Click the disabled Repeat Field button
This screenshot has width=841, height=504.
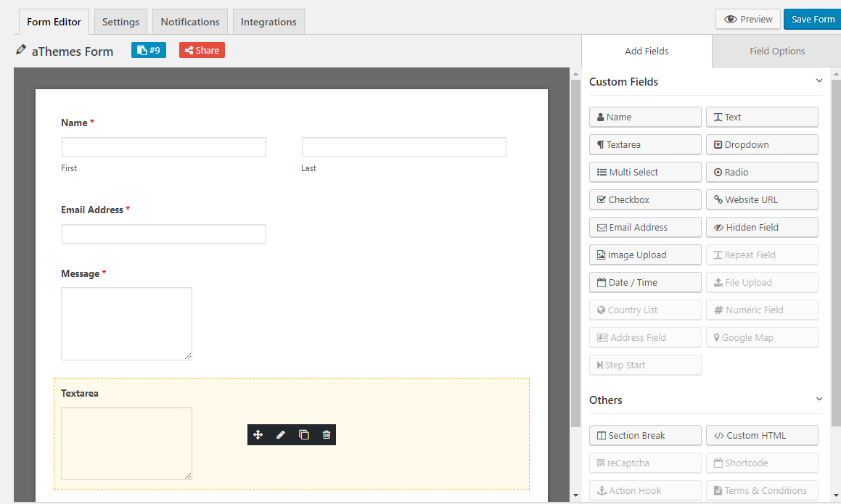click(762, 255)
